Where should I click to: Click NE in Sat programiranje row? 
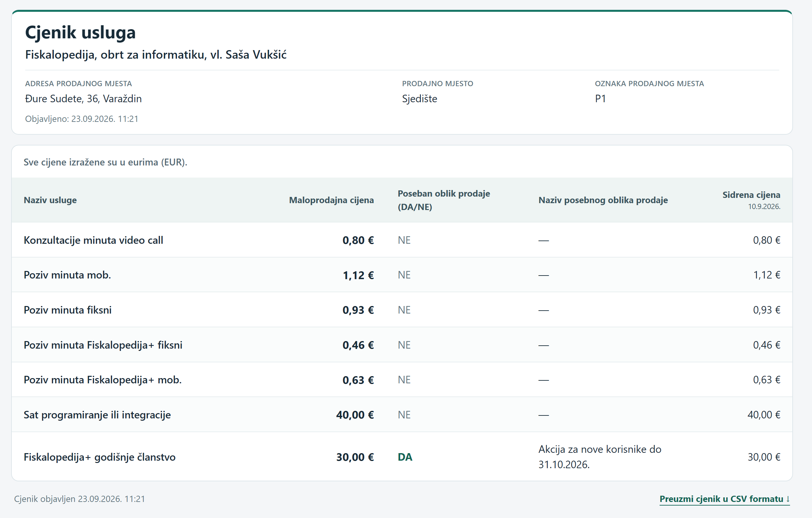[x=404, y=415]
